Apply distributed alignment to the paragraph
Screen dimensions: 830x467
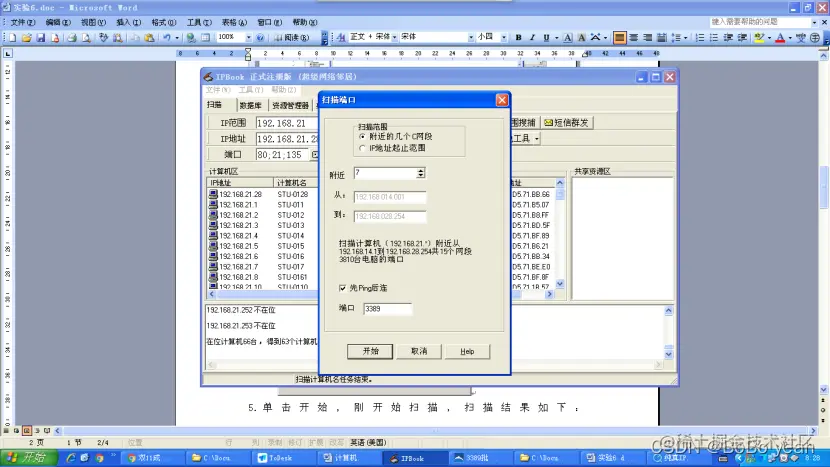(662, 38)
